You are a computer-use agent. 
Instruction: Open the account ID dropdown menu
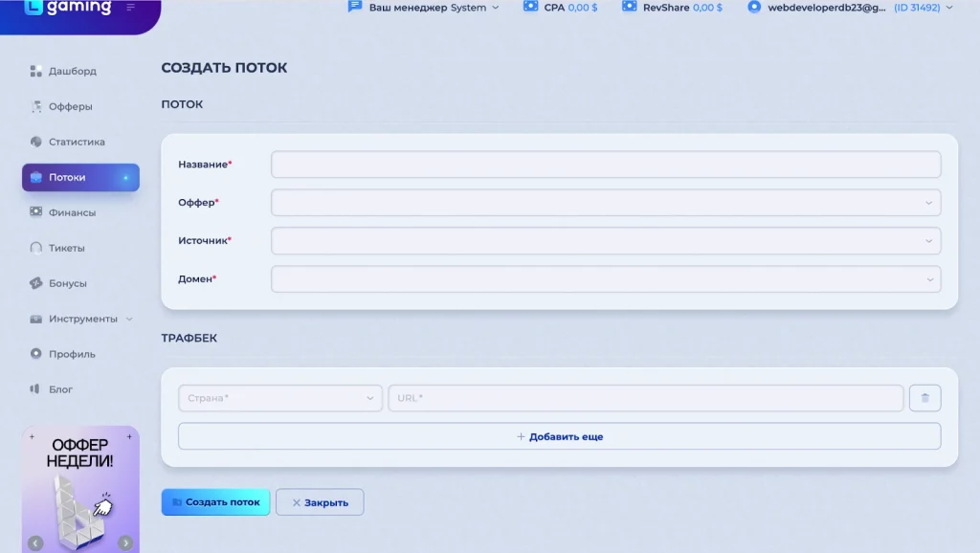tap(948, 8)
